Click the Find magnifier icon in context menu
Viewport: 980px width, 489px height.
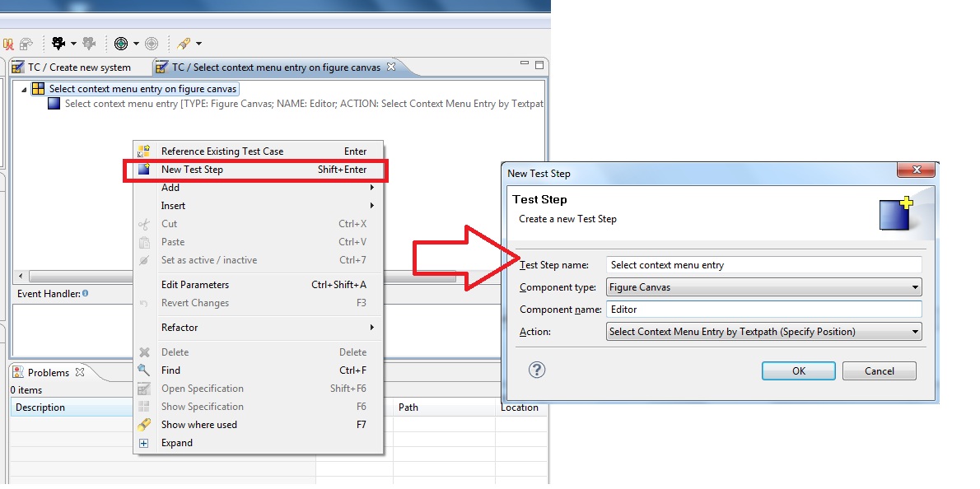point(144,370)
